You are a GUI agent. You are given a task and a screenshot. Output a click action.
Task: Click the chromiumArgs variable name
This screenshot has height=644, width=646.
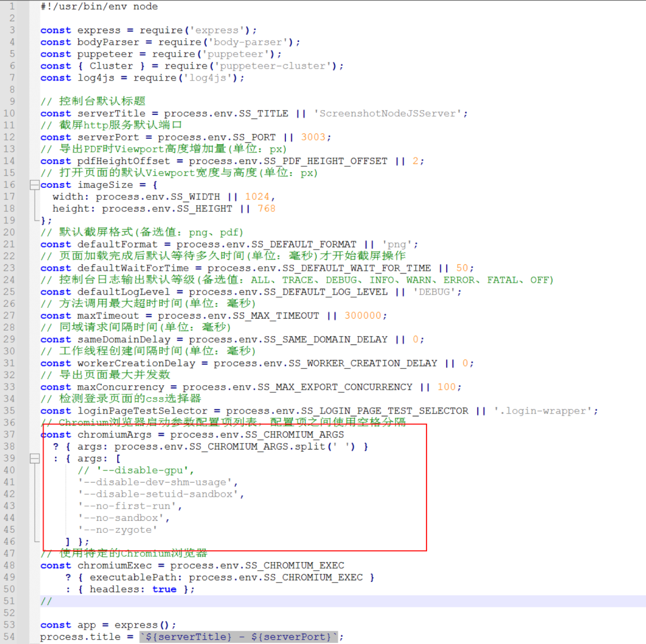coord(114,435)
